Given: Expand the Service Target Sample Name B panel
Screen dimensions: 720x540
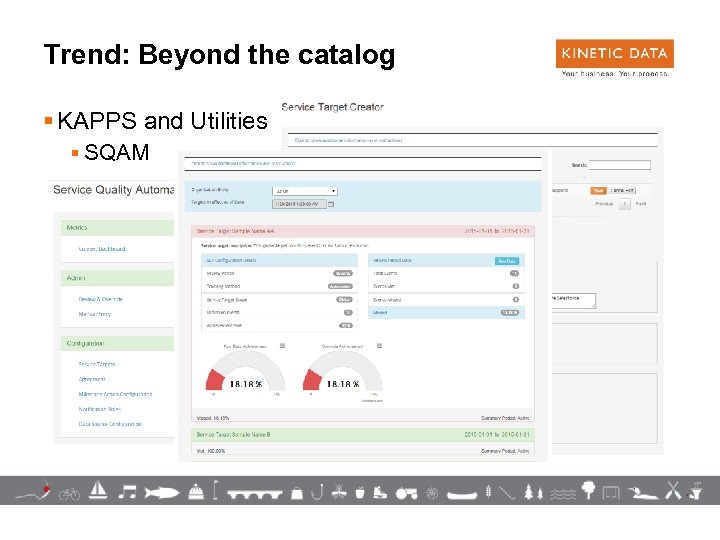Looking at the screenshot, I should click(363, 434).
